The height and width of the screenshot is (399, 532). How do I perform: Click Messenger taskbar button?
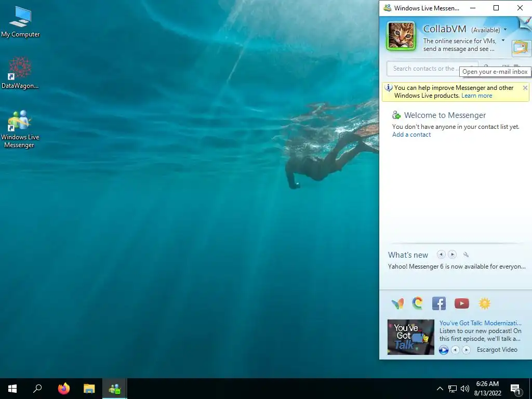(x=115, y=389)
